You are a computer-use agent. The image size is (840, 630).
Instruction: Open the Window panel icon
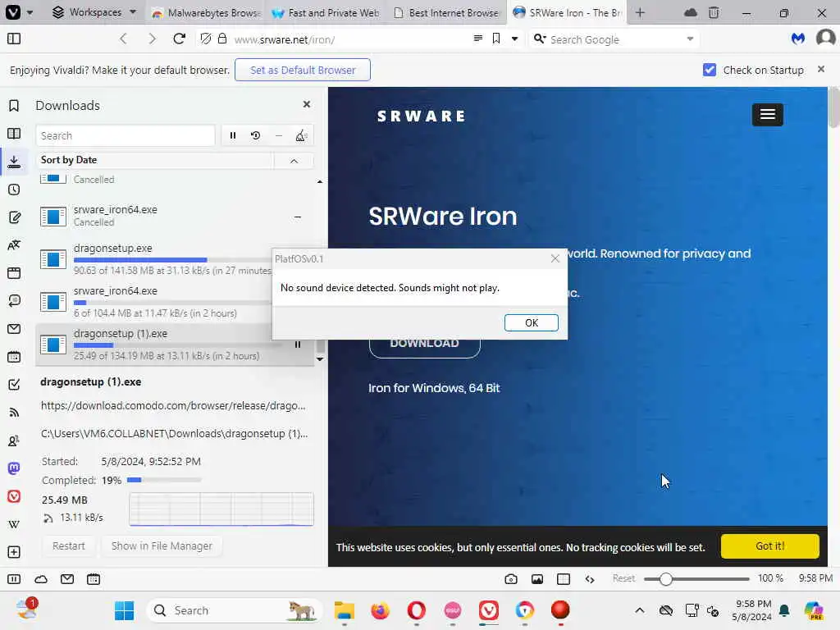(14, 272)
